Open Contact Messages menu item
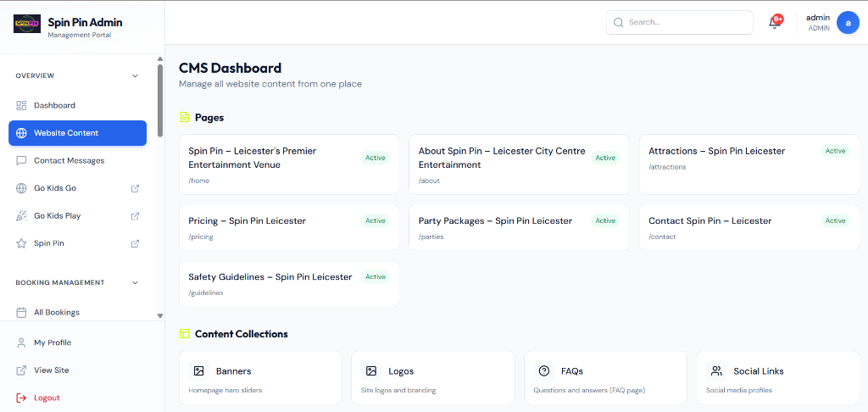The image size is (868, 412). point(77,160)
